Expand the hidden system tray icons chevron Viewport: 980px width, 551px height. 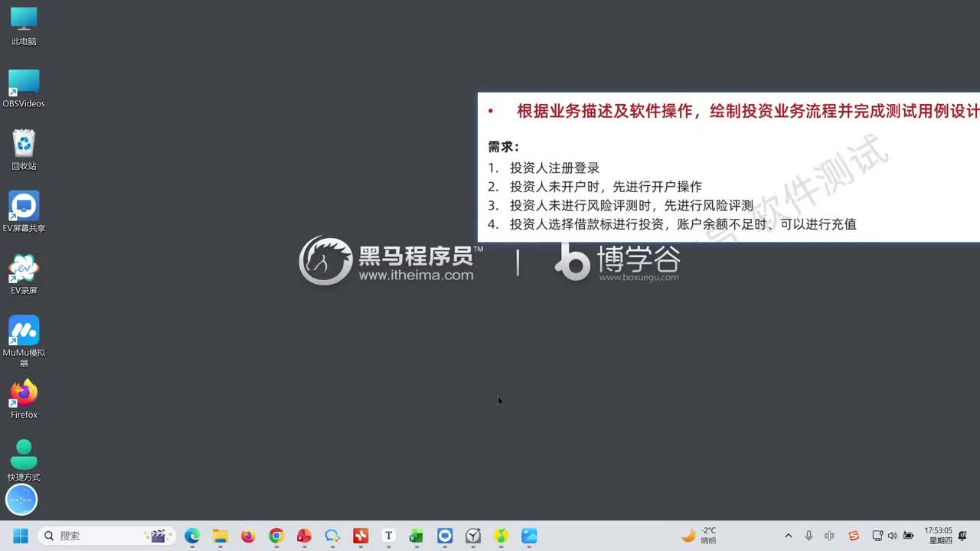pos(788,536)
